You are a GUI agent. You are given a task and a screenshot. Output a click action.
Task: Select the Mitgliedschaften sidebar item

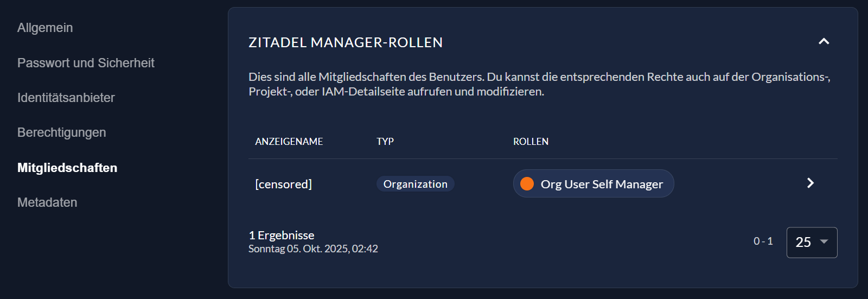point(67,168)
